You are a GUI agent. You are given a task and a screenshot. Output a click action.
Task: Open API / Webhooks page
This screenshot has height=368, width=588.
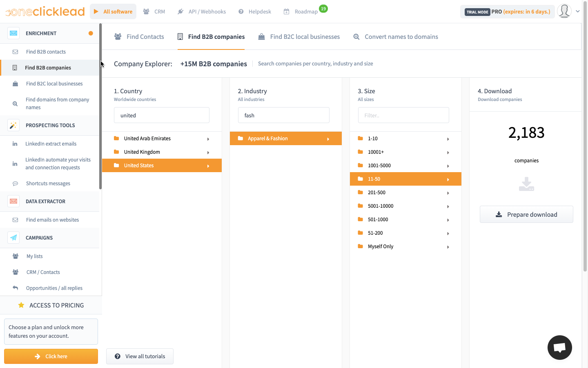[x=202, y=11]
